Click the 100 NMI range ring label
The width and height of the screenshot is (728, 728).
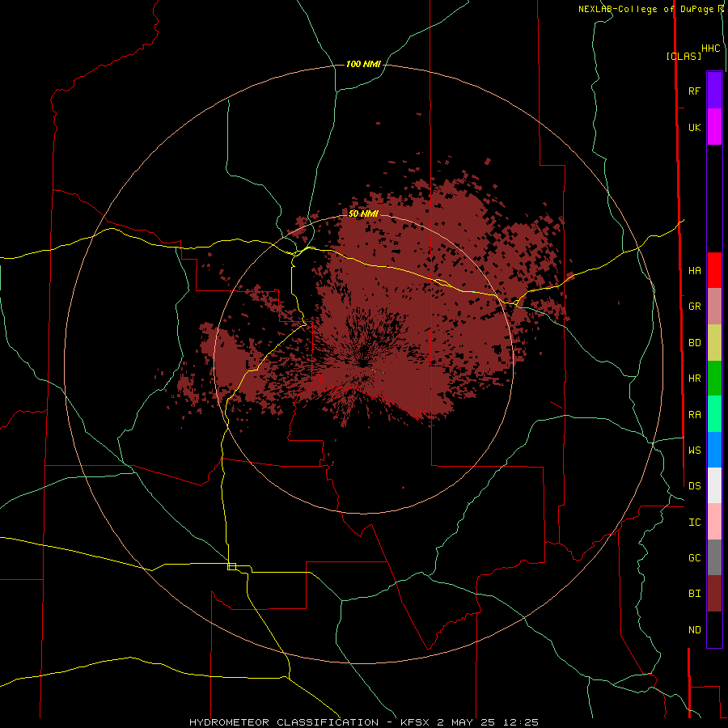363,64
